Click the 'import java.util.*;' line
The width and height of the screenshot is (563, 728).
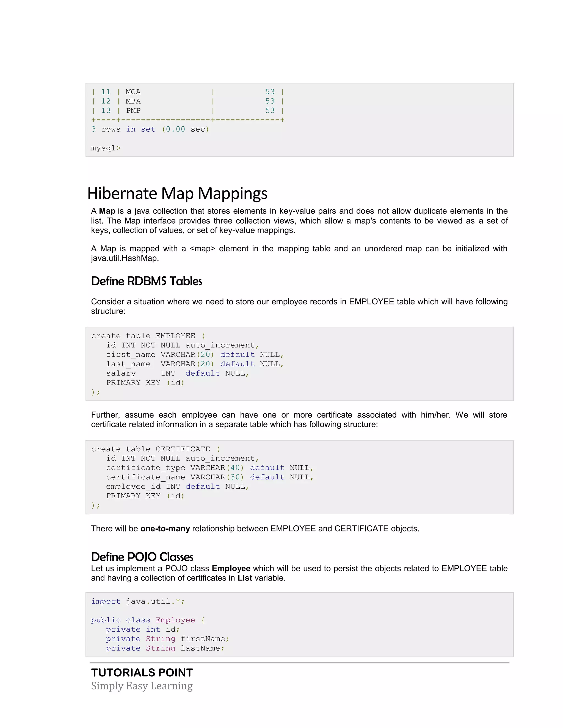click(x=138, y=601)
